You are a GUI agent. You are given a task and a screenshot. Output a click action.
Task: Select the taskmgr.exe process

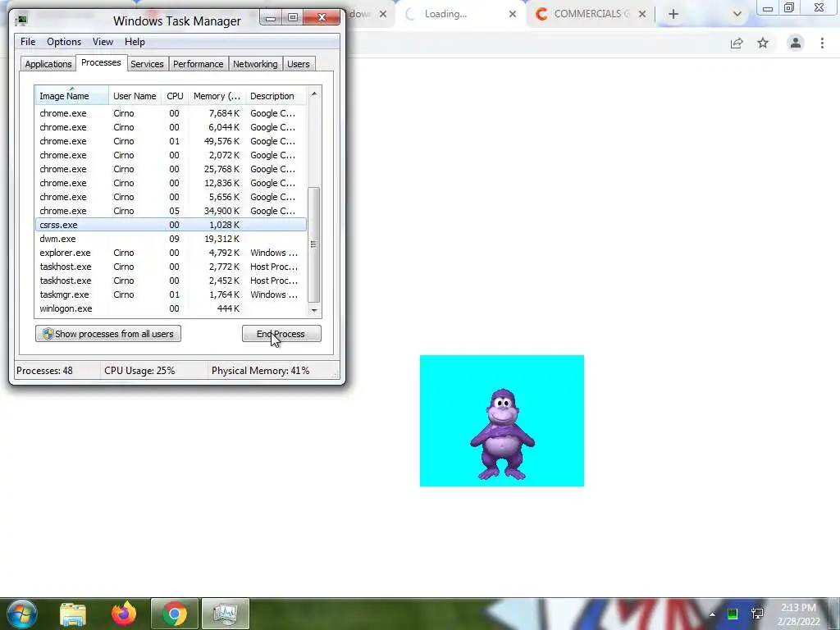click(171, 294)
